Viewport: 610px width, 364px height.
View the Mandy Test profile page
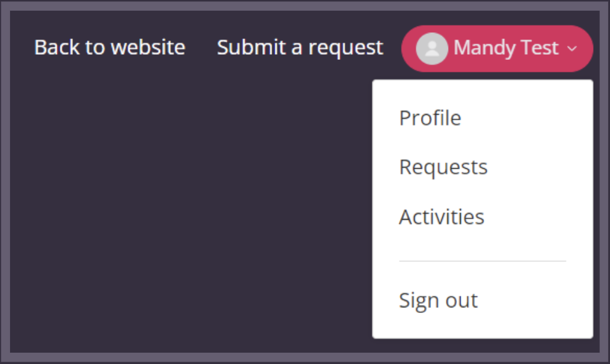pyautogui.click(x=430, y=118)
